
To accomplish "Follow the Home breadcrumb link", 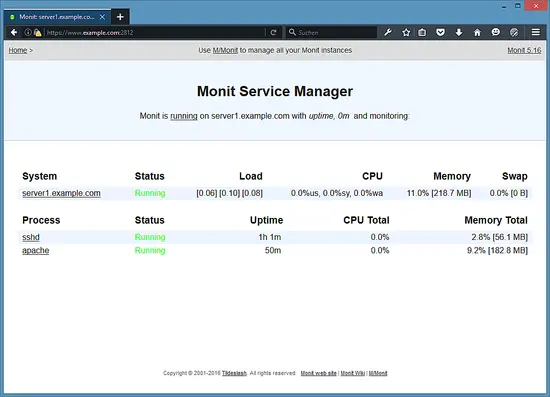I will point(18,51).
